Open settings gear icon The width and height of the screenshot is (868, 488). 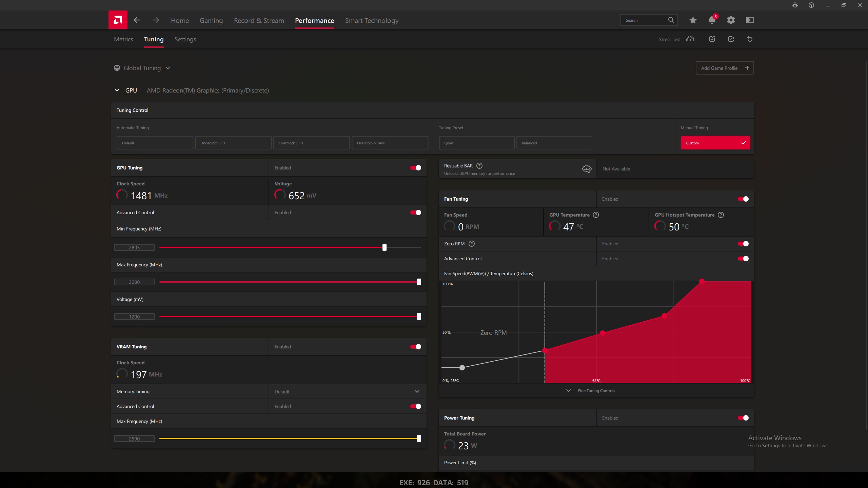coord(731,20)
